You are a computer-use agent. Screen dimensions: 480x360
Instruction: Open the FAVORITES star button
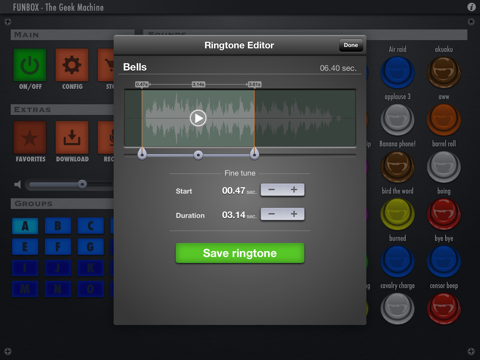pos(30,137)
